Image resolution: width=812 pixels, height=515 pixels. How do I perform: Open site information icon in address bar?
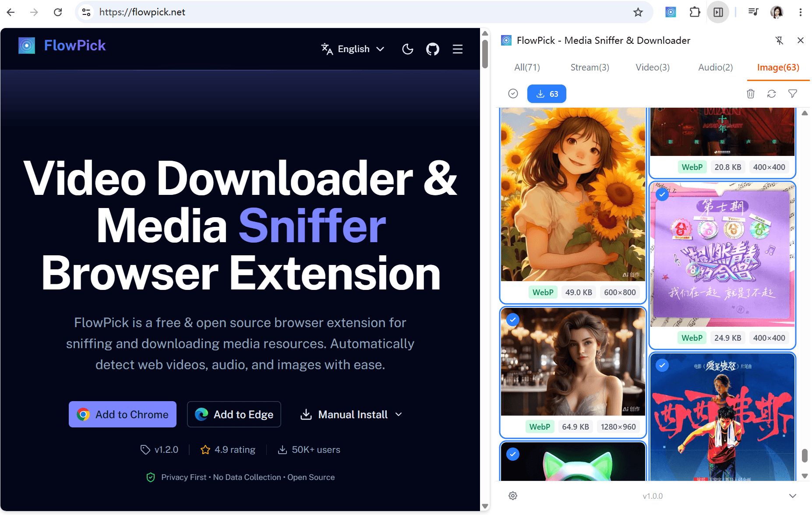point(87,12)
